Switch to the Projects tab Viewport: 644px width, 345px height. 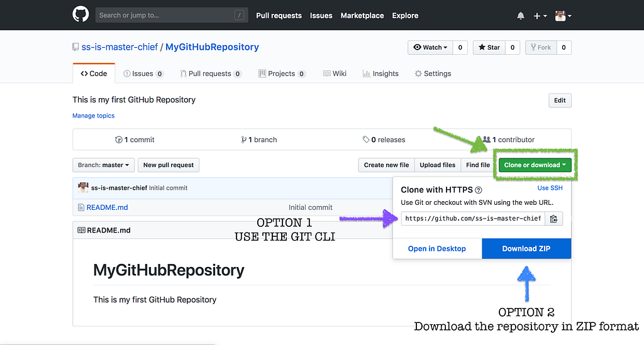[282, 74]
